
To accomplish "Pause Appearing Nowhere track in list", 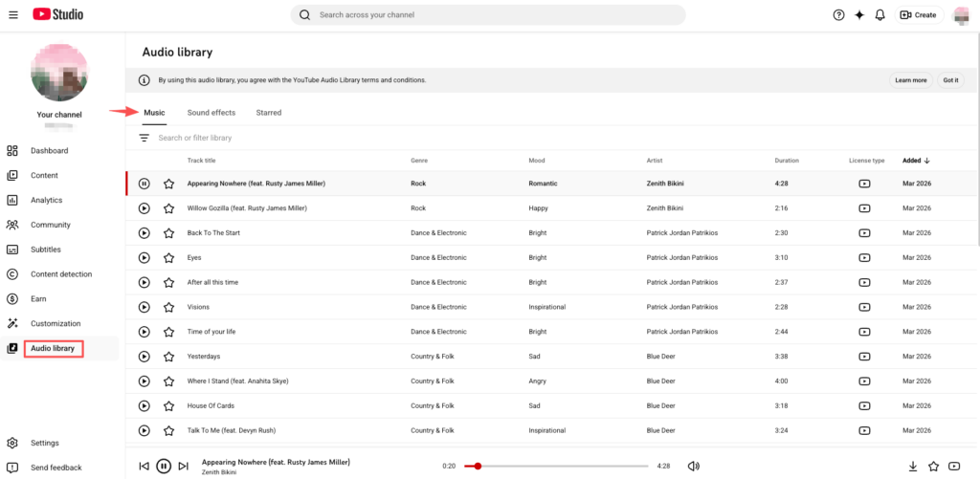I will [144, 184].
